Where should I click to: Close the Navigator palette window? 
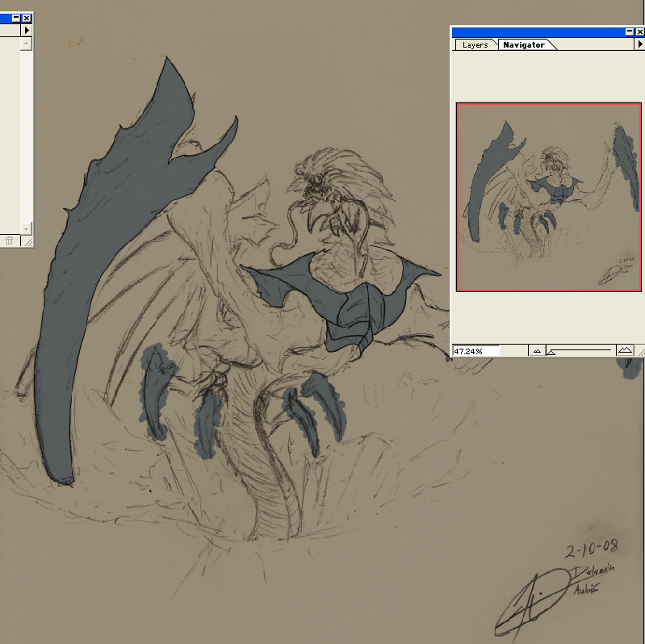[639, 31]
